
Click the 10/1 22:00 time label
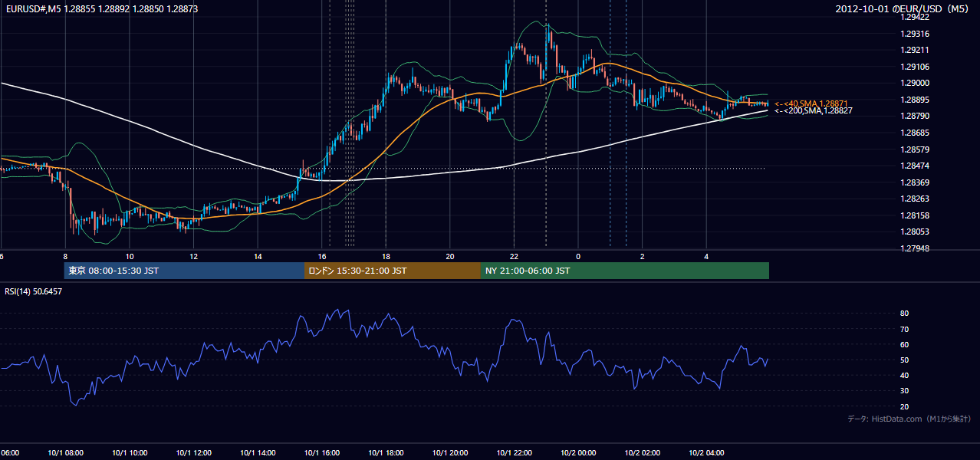514,453
